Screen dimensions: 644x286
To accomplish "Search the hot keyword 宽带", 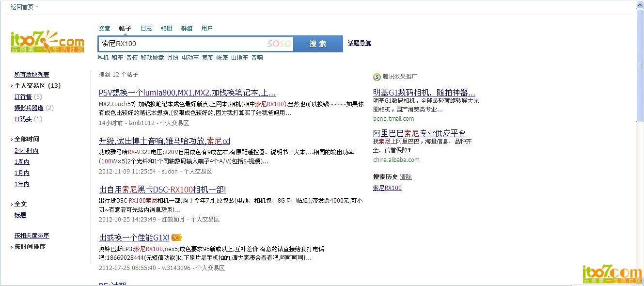I will (x=207, y=58).
